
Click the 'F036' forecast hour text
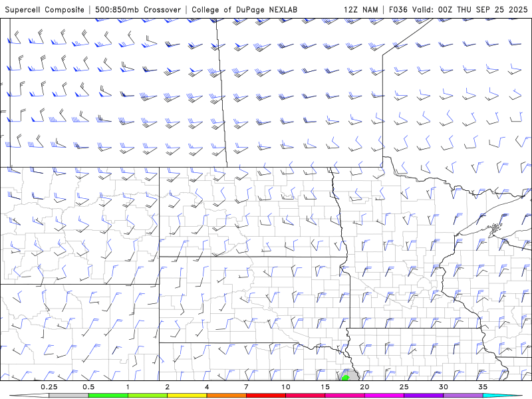click(x=398, y=9)
